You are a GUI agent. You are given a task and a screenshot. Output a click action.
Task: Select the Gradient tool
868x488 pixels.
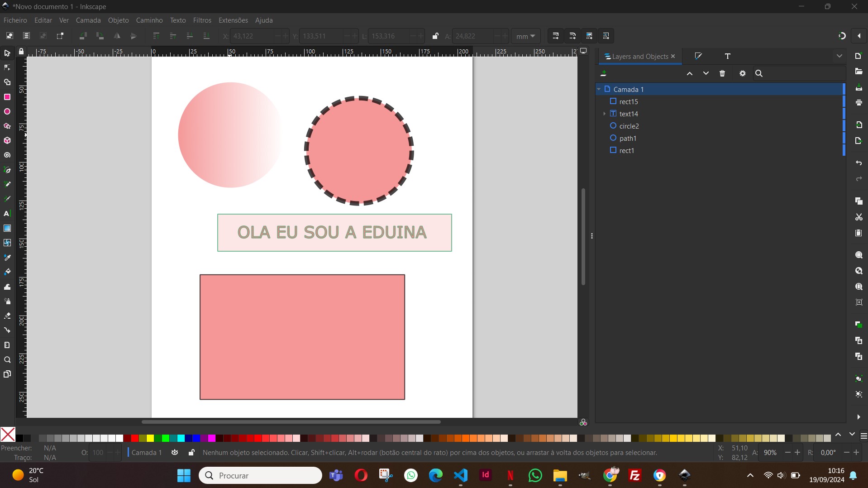[x=7, y=228]
